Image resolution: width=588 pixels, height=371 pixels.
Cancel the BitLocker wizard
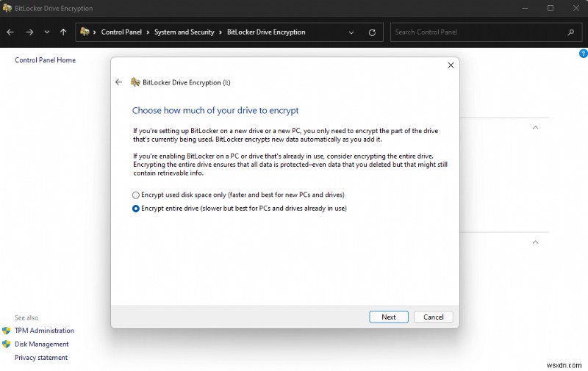(434, 317)
